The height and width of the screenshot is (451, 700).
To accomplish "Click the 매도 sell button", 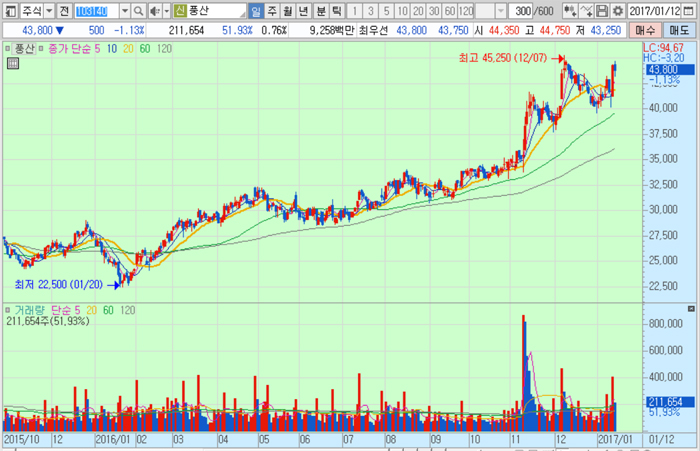I will 681,30.
